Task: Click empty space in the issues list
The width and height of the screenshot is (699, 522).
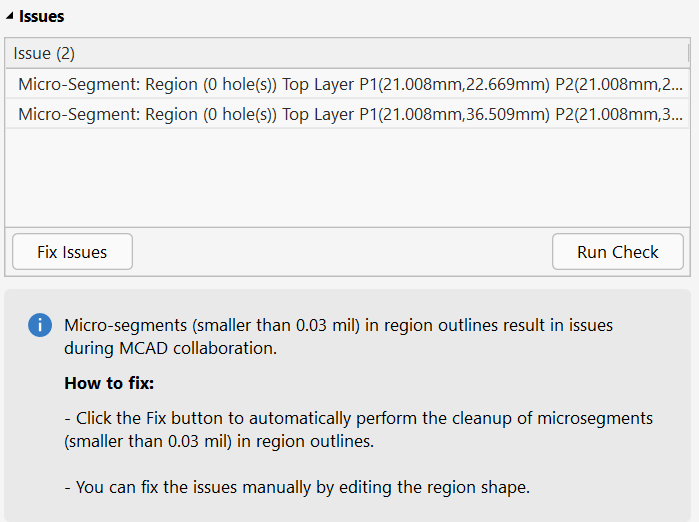Action: [346, 178]
